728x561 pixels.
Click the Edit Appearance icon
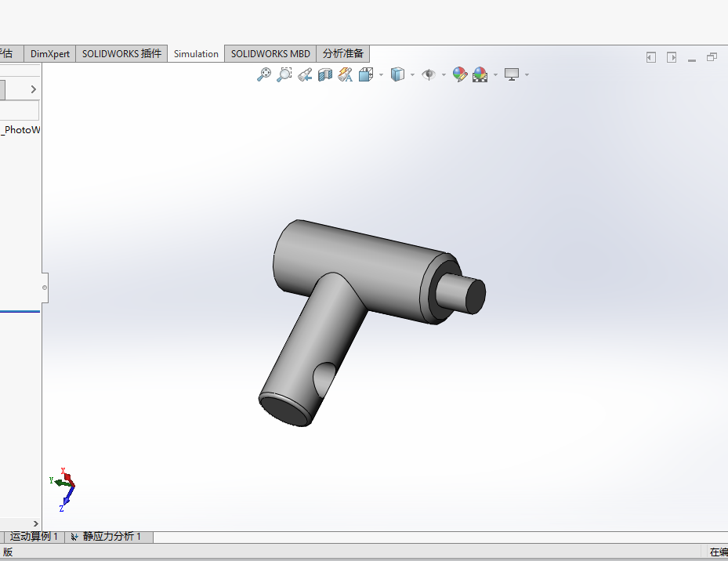click(460, 74)
